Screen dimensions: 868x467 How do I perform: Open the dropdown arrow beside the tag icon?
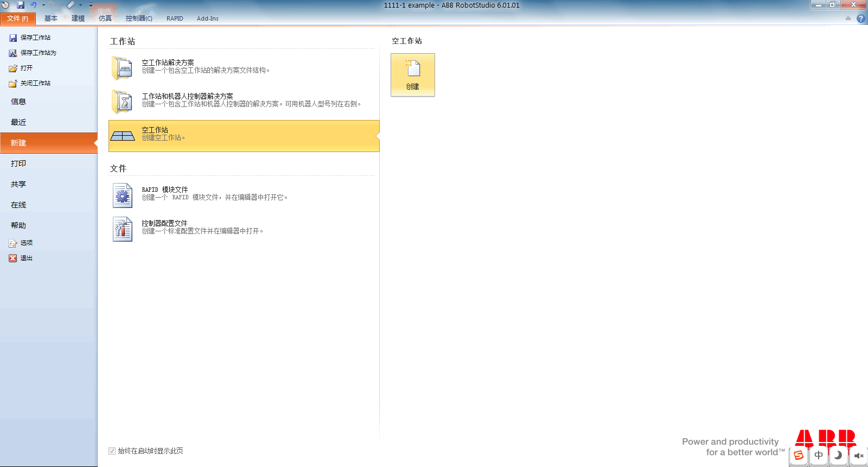pos(81,5)
